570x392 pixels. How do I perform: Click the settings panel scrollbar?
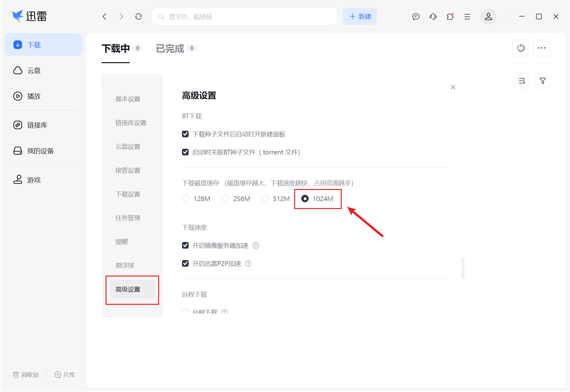[463, 268]
